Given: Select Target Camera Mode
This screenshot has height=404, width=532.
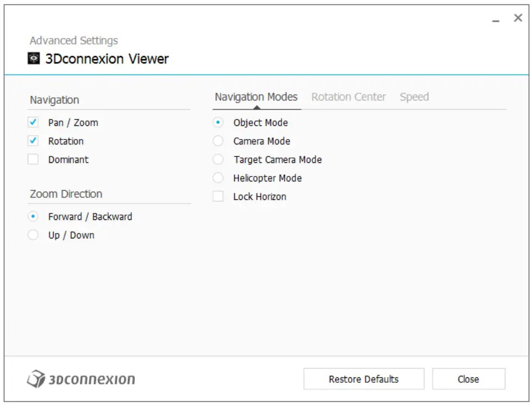Looking at the screenshot, I should click(x=218, y=160).
